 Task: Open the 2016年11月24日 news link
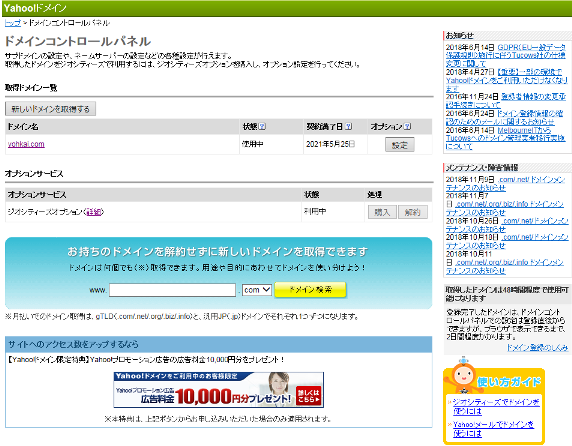coord(506,101)
